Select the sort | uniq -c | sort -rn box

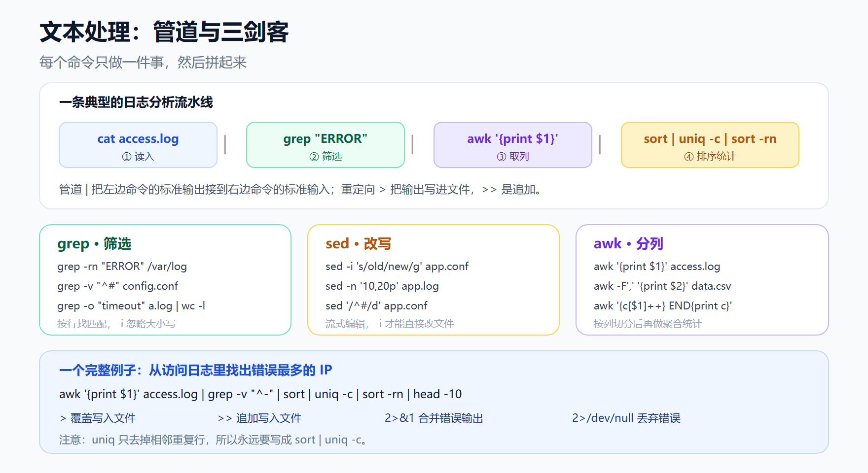710,145
